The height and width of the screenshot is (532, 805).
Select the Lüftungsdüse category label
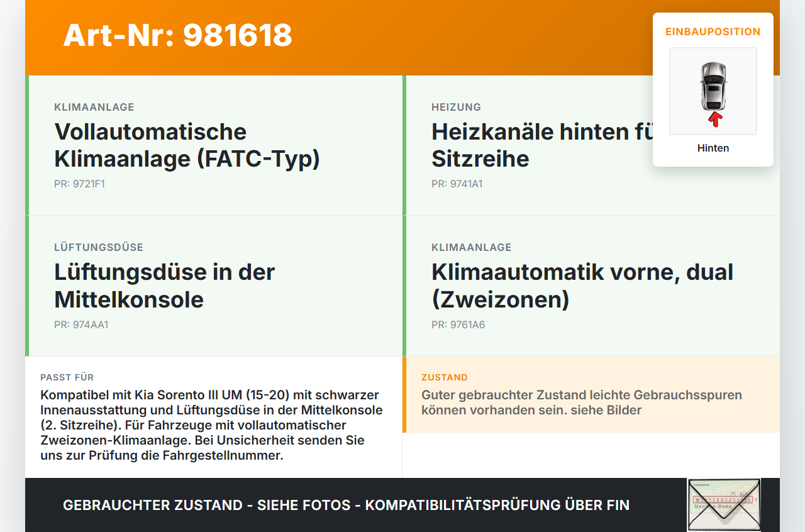98,247
